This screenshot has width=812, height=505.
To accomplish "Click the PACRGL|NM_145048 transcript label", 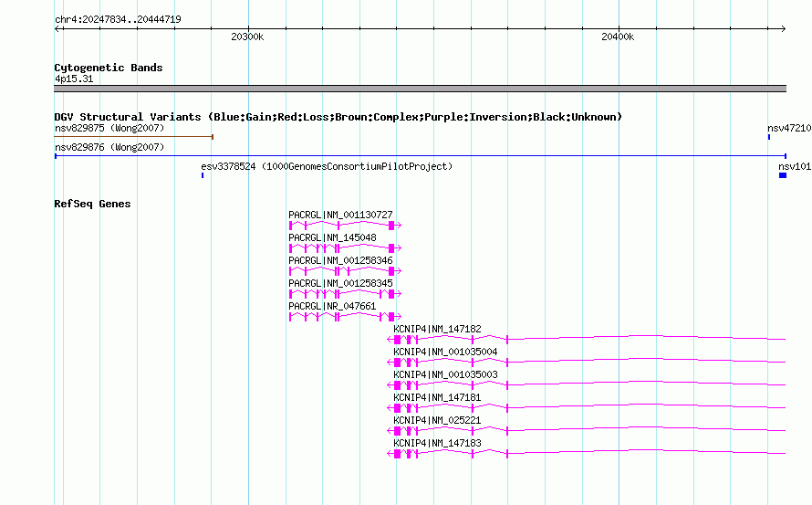I will pos(332,237).
